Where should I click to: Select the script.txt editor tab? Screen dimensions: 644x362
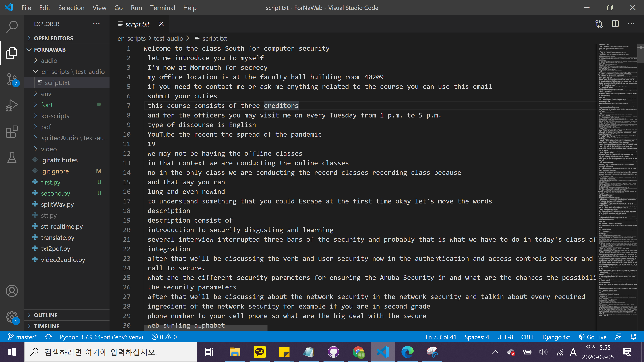pos(137,24)
